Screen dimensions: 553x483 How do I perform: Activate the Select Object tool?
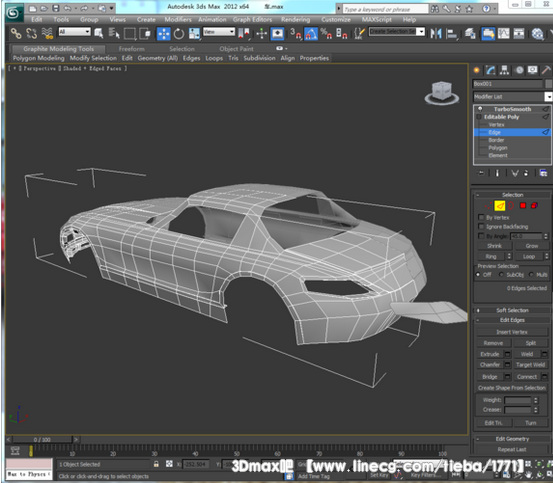98,33
